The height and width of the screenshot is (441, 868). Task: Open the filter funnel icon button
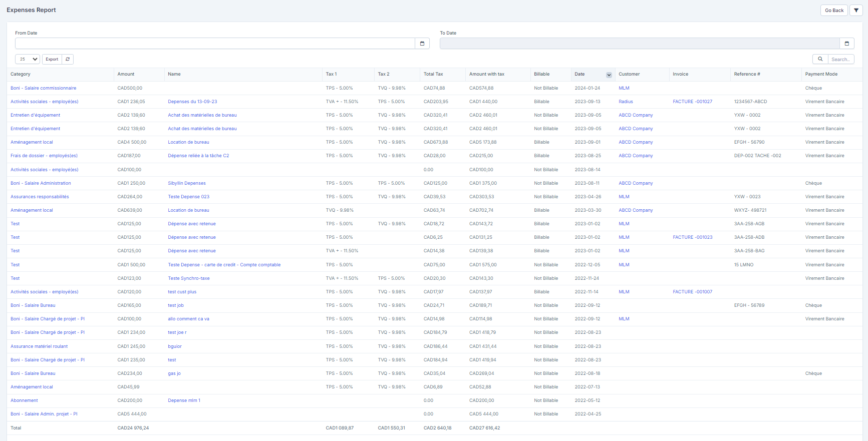856,10
